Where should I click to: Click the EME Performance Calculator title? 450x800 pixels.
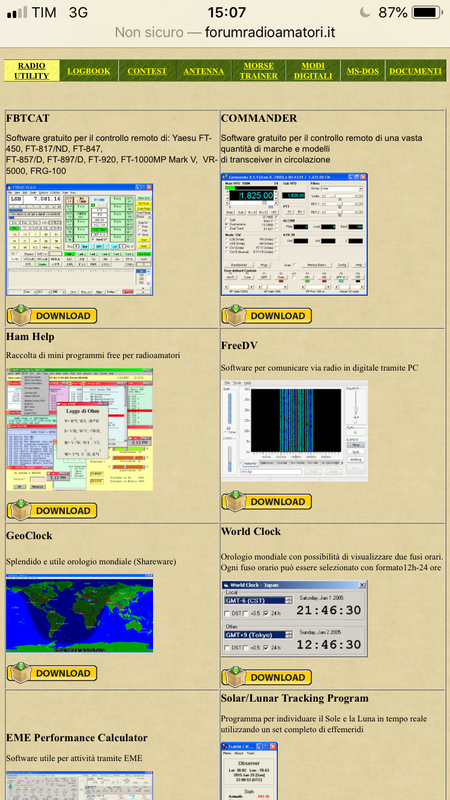click(x=77, y=738)
